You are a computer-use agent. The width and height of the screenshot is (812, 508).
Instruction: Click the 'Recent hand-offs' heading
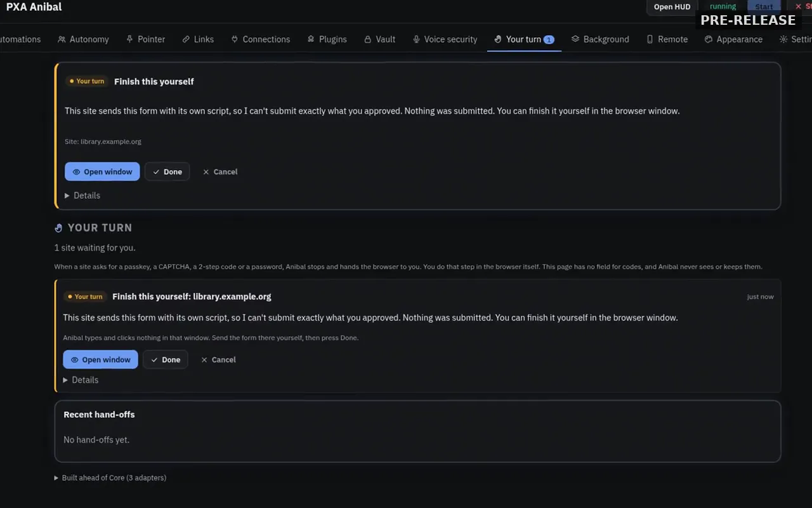click(x=99, y=415)
